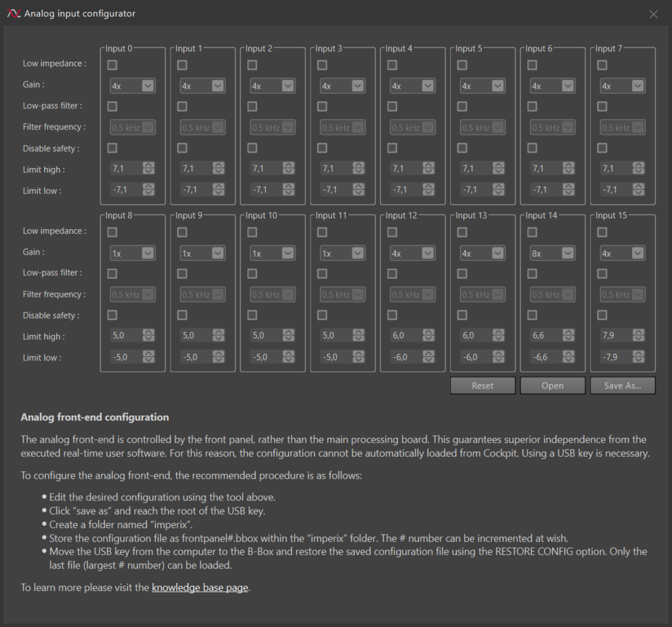This screenshot has height=627, width=672.
Task: Enable Low-pass filter for Input 13
Action: click(462, 273)
